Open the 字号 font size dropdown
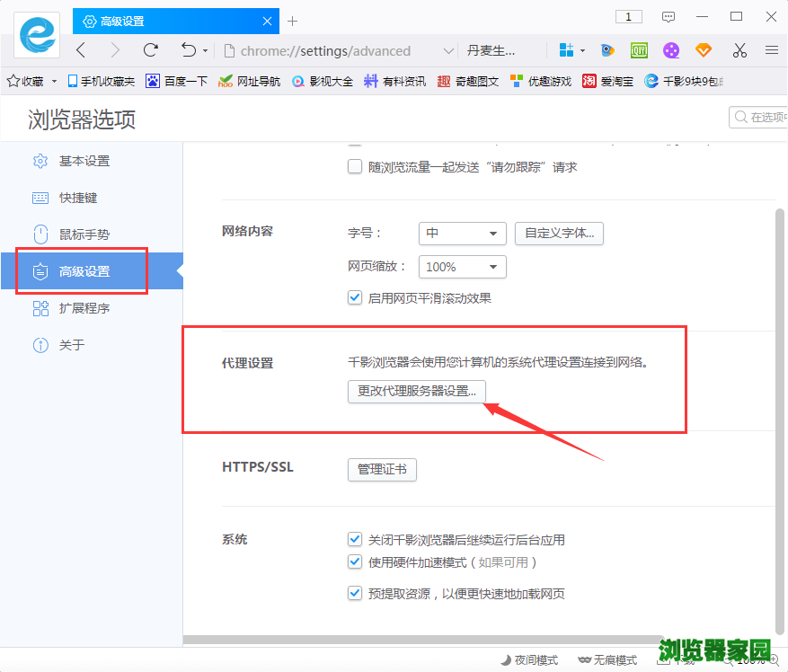Image resolution: width=788 pixels, height=672 pixels. point(462,234)
